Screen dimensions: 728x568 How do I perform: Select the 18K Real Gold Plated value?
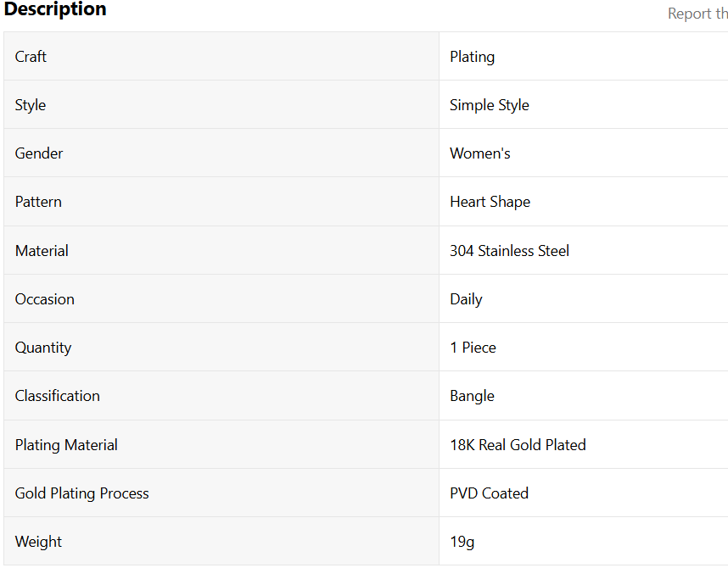518,445
